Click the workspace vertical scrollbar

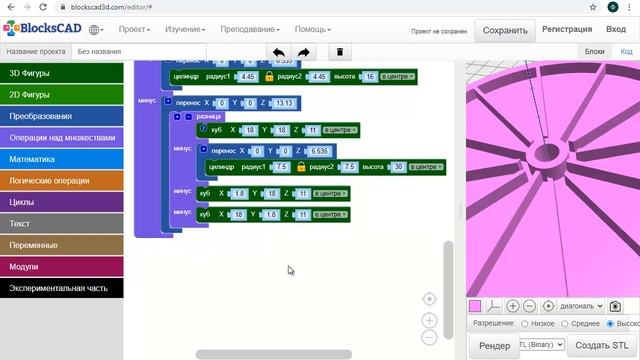(448, 290)
